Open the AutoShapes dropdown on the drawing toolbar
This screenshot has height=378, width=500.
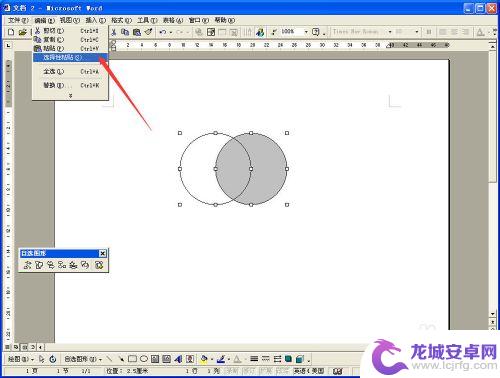(83, 359)
